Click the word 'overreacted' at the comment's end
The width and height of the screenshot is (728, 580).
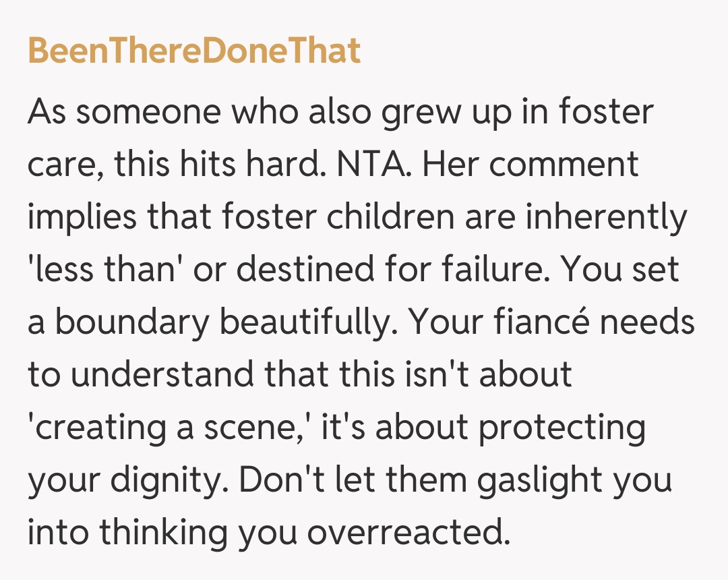point(404,533)
